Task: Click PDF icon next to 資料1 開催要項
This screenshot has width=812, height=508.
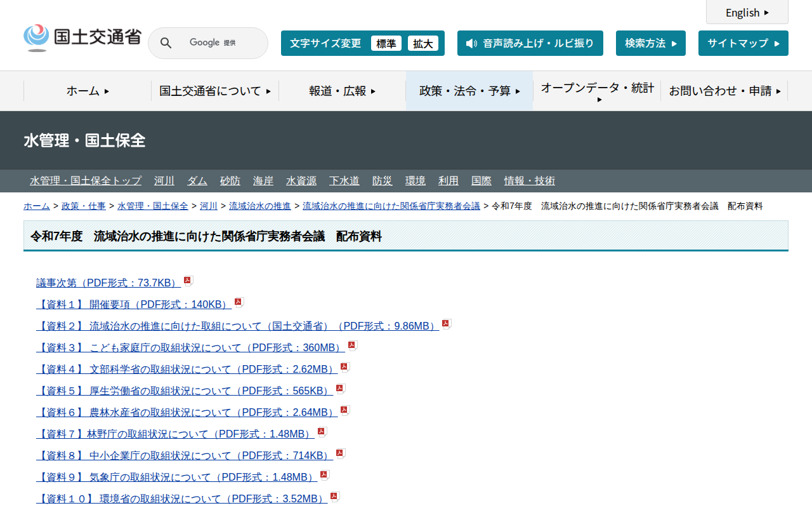Action: click(x=239, y=303)
